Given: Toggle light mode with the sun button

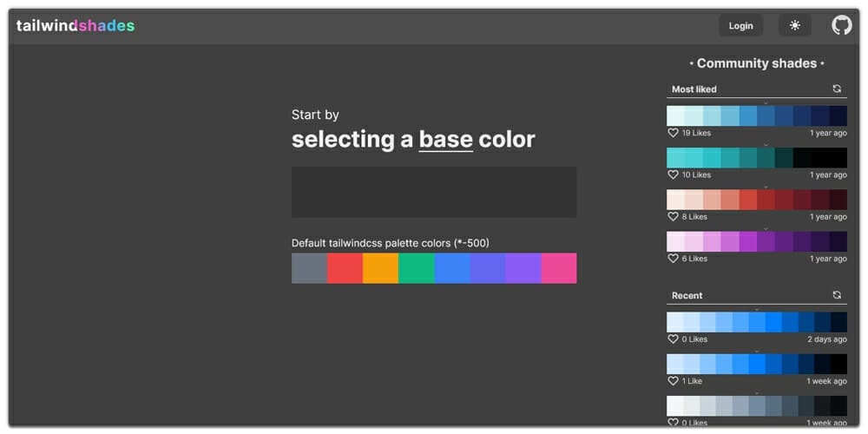Looking at the screenshot, I should tap(794, 25).
